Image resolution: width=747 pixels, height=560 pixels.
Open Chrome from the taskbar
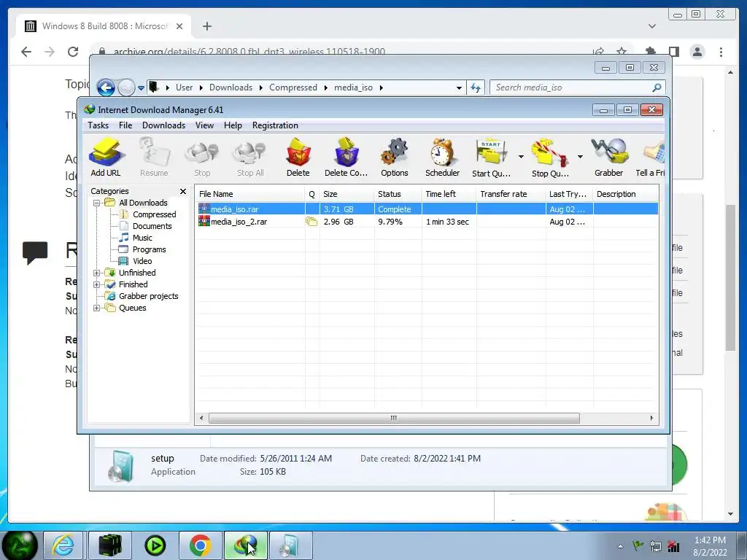[x=200, y=545]
